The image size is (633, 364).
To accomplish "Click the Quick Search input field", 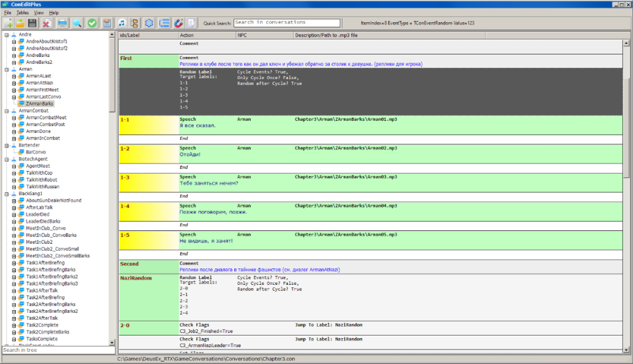I will (x=287, y=23).
